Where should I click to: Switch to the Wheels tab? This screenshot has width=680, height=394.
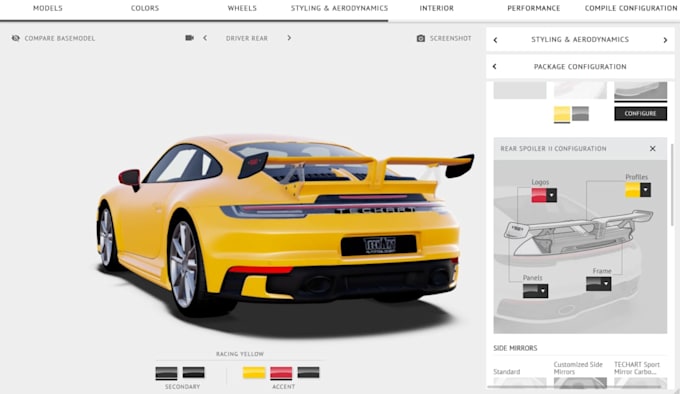pos(242,8)
